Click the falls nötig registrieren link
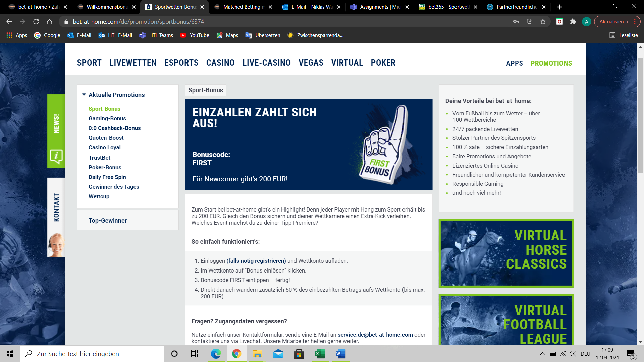Screen dimensions: 644x362 (256, 261)
